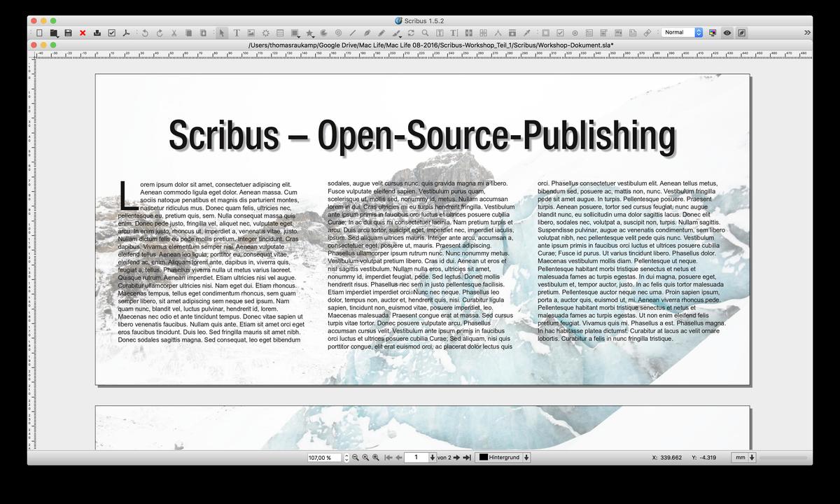Viewport: 840px width, 504px height.
Task: Select the Table tool
Action: click(280, 33)
